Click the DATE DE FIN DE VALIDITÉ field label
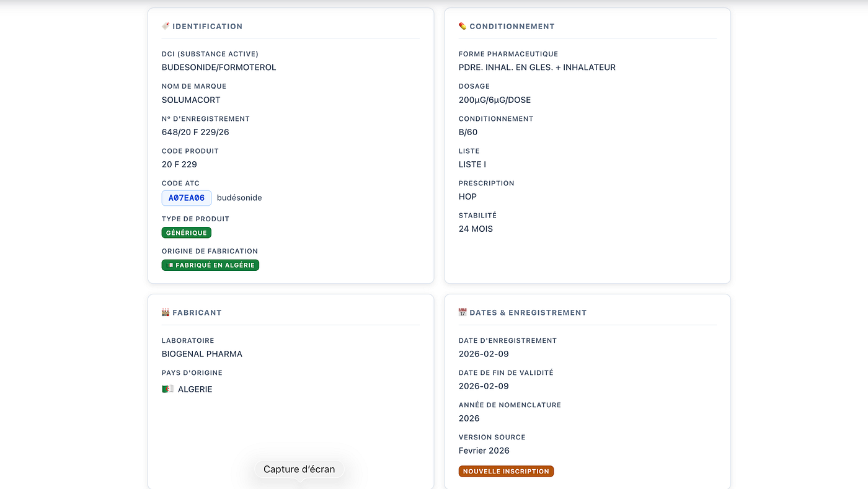 (x=506, y=372)
